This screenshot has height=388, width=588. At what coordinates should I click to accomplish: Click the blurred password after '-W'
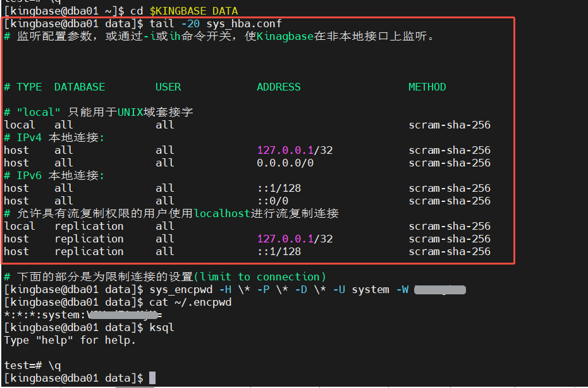[440, 290]
